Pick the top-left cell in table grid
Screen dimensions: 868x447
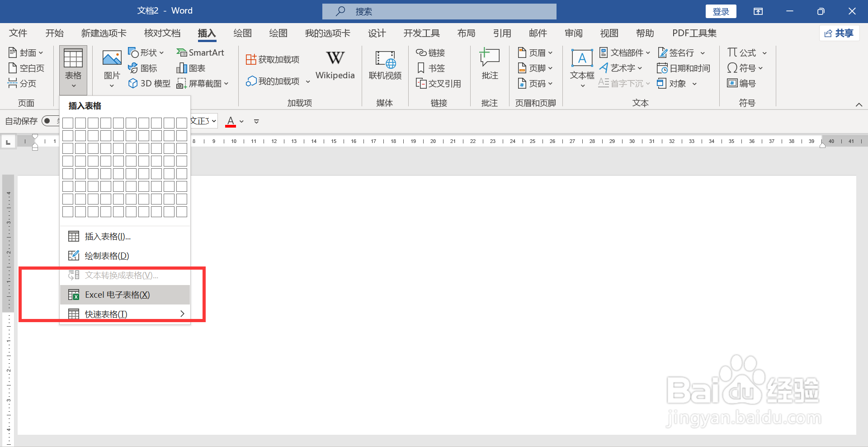coord(68,123)
